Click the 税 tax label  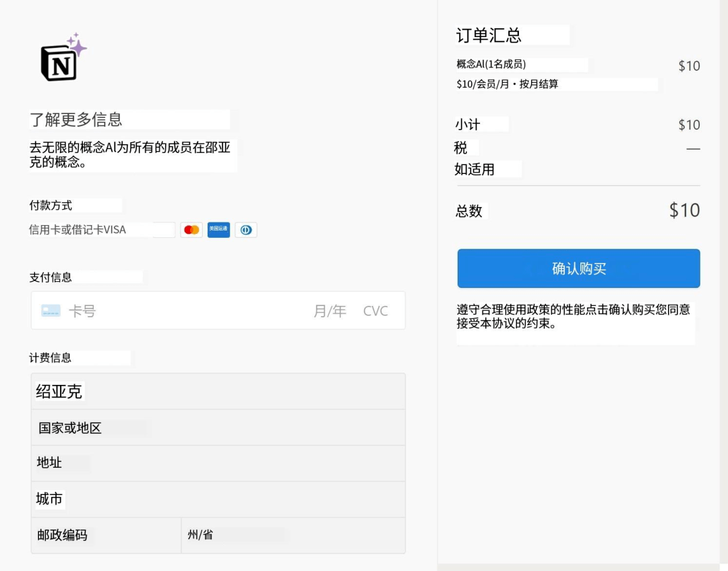[460, 148]
